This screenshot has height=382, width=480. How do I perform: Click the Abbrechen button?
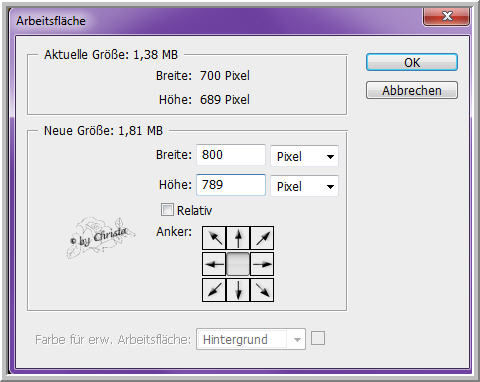pyautogui.click(x=412, y=90)
